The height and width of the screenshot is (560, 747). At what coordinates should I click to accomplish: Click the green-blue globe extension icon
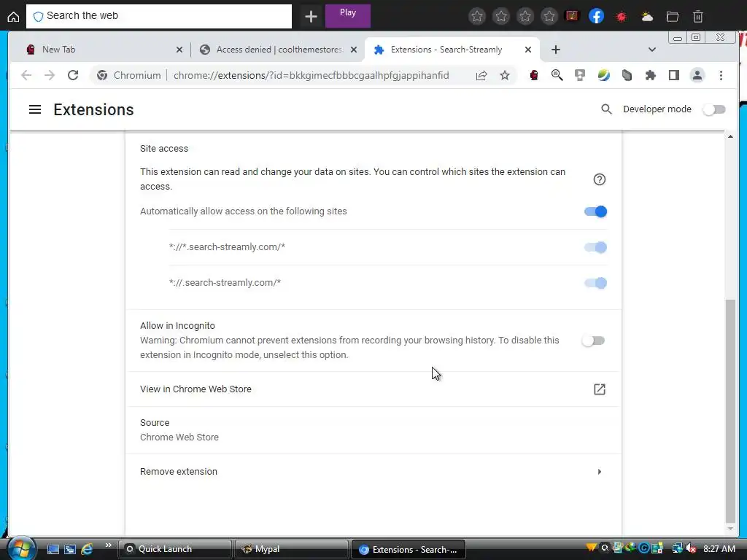coord(603,75)
